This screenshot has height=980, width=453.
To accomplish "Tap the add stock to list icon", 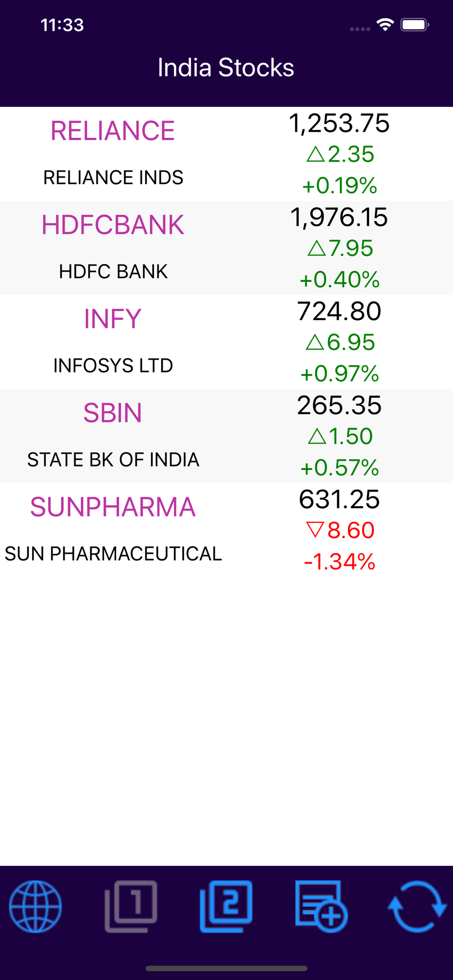I will point(321,906).
